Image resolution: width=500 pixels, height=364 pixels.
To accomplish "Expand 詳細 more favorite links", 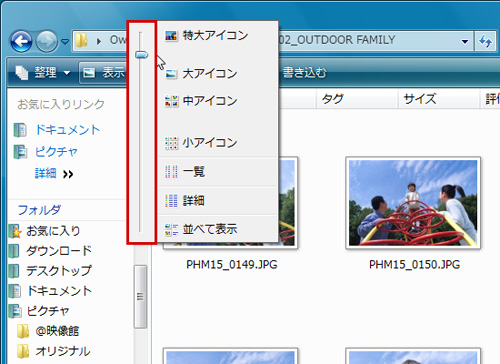I will click(x=54, y=174).
